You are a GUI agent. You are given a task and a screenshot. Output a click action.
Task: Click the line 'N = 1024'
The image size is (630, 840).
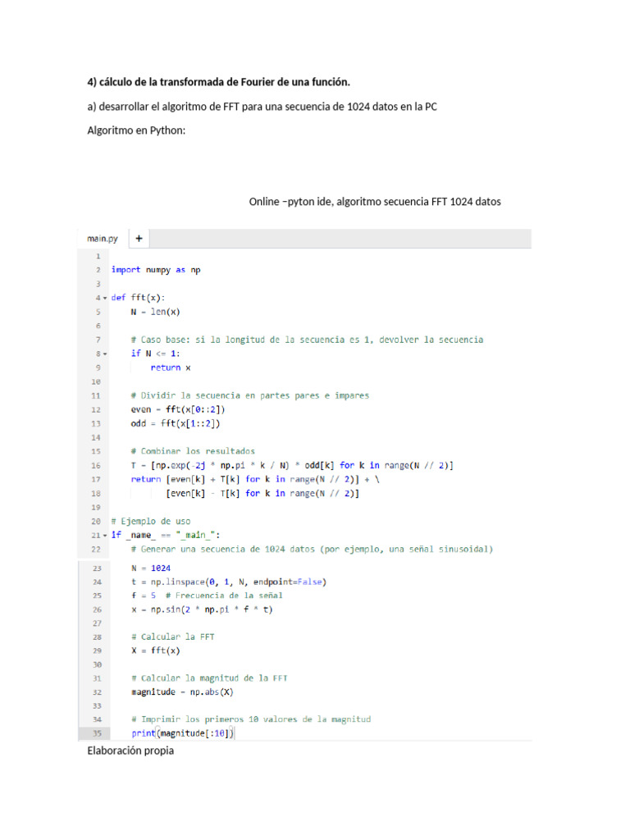[x=151, y=568]
